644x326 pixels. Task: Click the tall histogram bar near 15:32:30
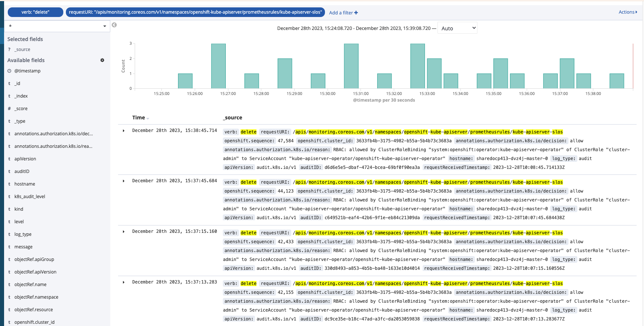[417, 66]
